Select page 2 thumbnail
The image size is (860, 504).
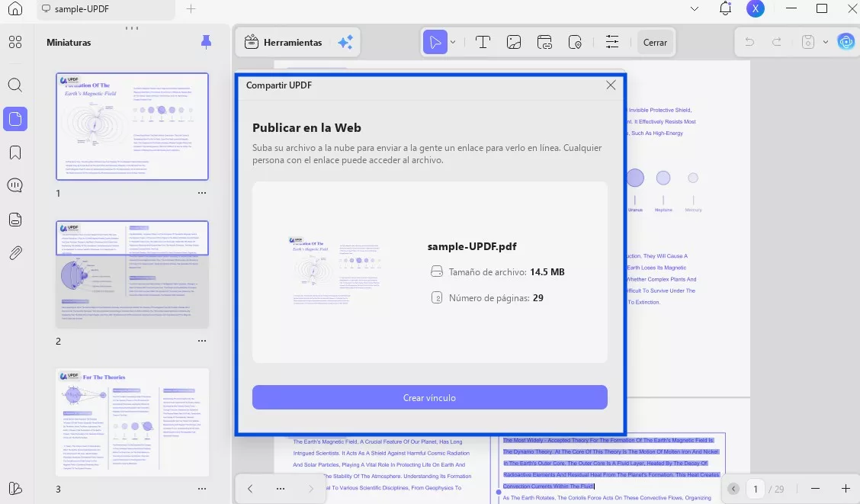pos(132,274)
